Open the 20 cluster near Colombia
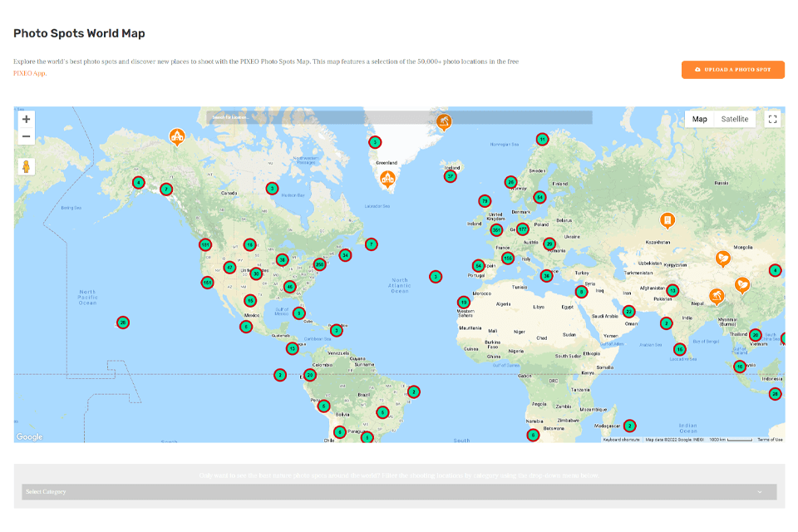Viewport: 798px width, 532px height. point(309,375)
